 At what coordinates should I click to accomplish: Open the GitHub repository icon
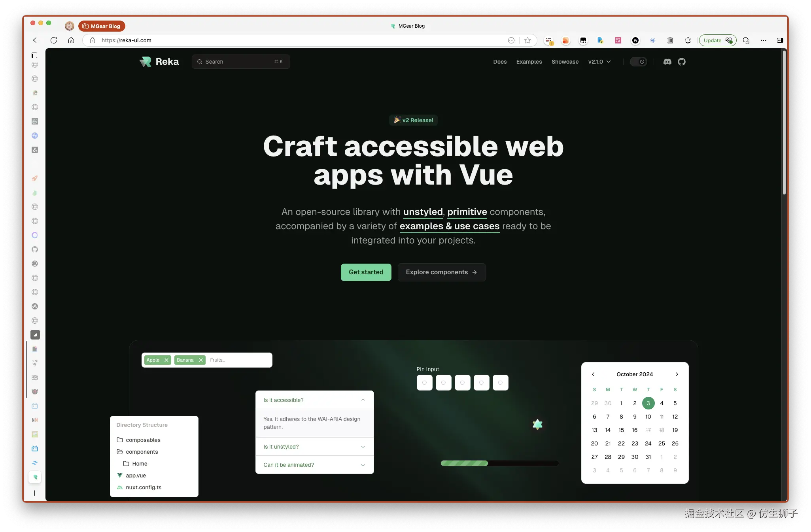pyautogui.click(x=681, y=62)
